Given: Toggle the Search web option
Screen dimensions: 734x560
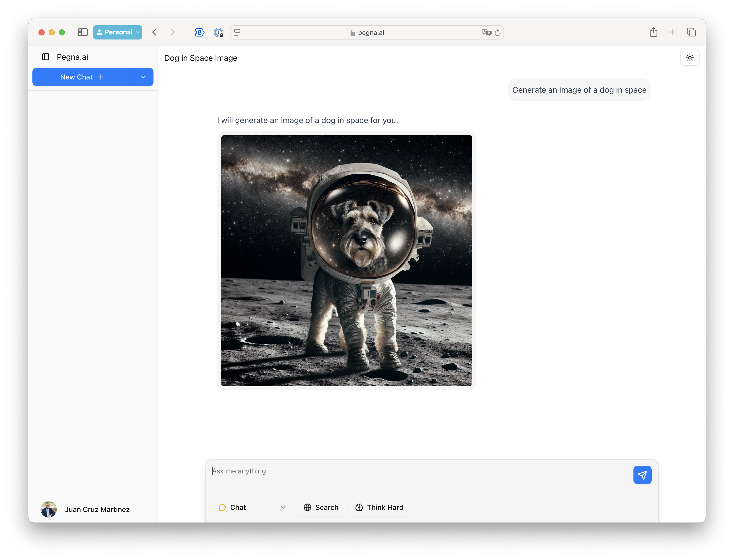Looking at the screenshot, I should point(321,507).
